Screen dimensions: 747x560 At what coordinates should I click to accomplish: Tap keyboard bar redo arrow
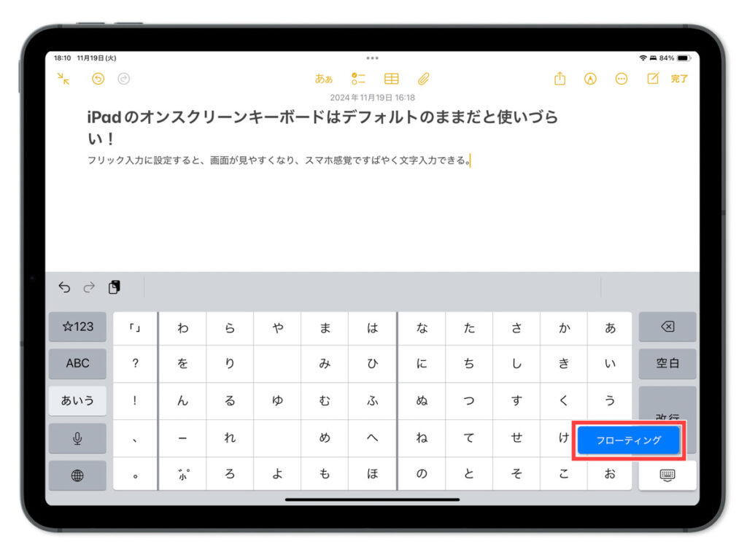click(89, 287)
